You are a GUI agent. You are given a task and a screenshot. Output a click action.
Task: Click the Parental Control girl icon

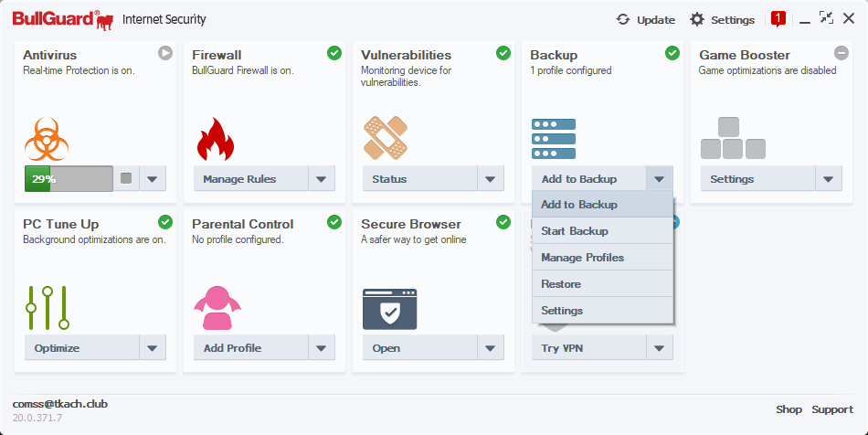pos(217,308)
